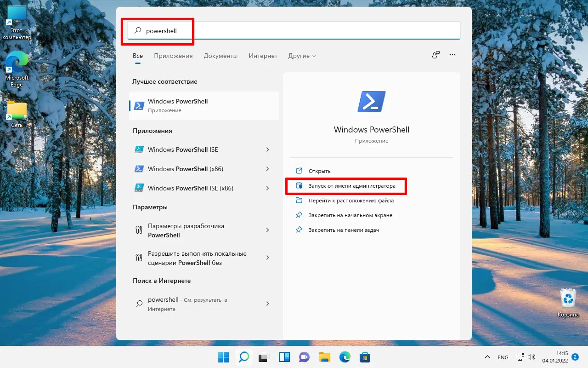Open the Start menu from the taskbar

224,357
